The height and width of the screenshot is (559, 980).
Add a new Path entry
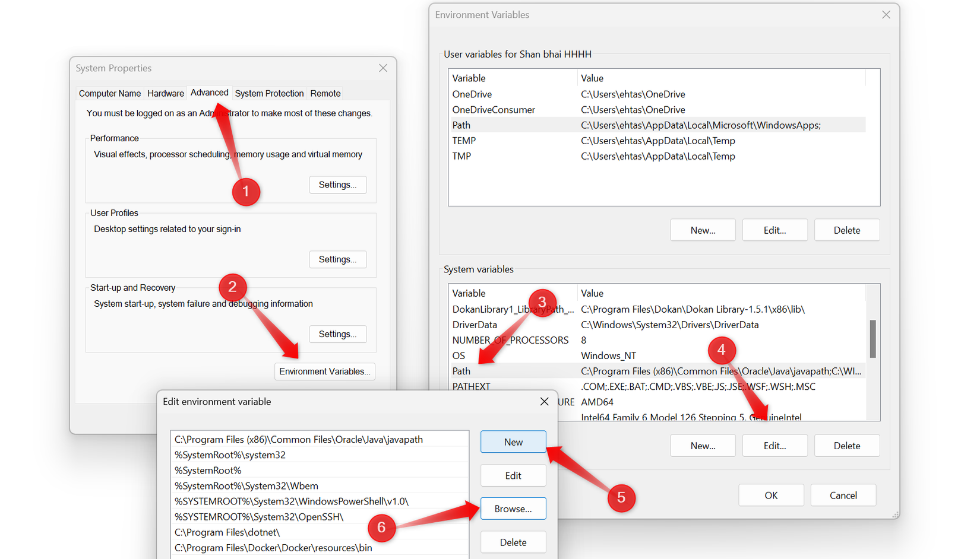(513, 442)
